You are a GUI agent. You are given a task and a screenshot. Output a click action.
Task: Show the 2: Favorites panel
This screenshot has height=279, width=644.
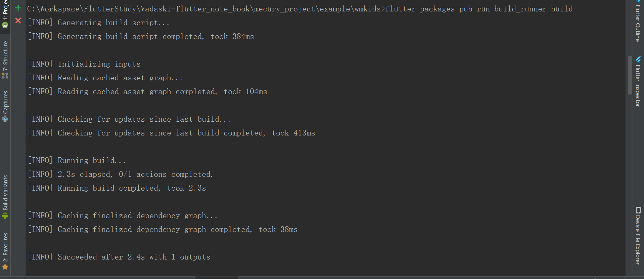pos(5,251)
